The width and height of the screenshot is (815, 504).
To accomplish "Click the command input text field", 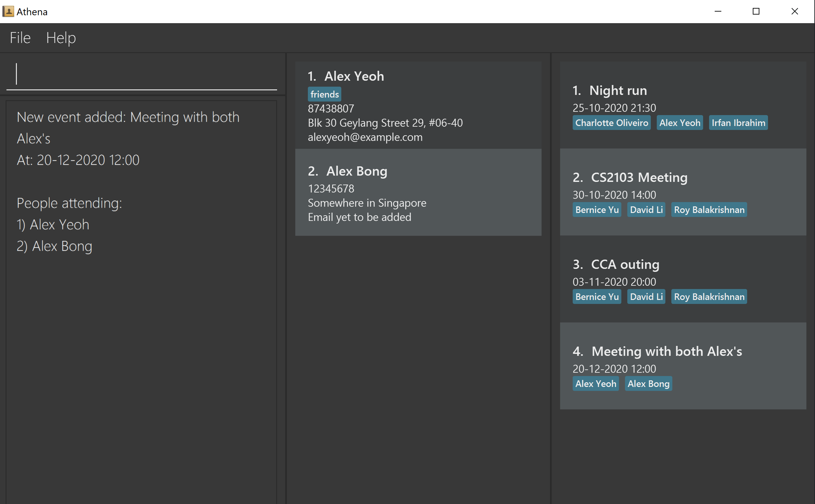I will tap(141, 75).
